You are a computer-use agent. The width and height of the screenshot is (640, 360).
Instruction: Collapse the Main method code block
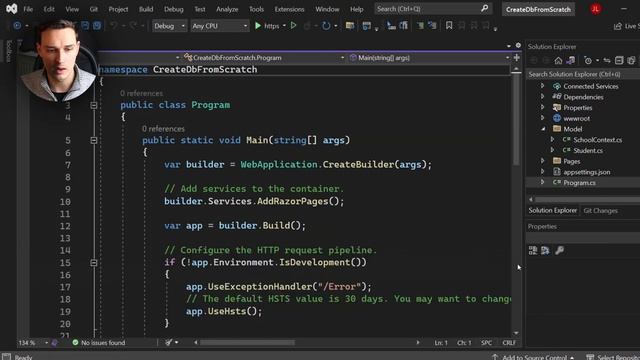click(93, 140)
